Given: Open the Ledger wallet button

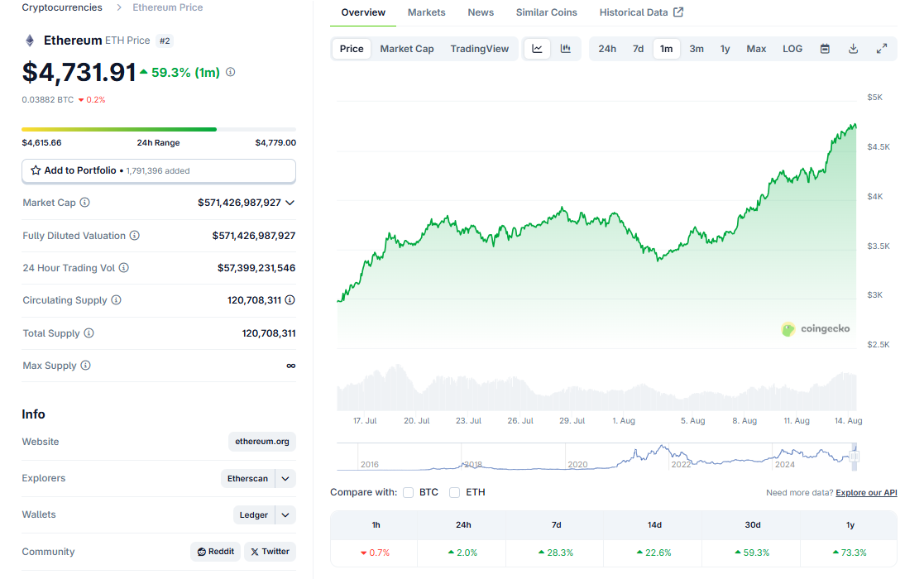Looking at the screenshot, I should click(x=253, y=515).
